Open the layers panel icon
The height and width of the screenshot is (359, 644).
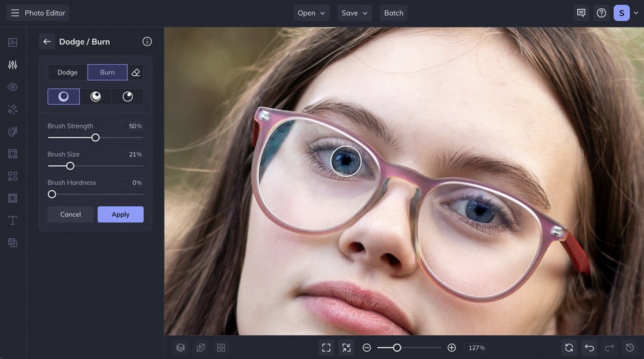[180, 348]
